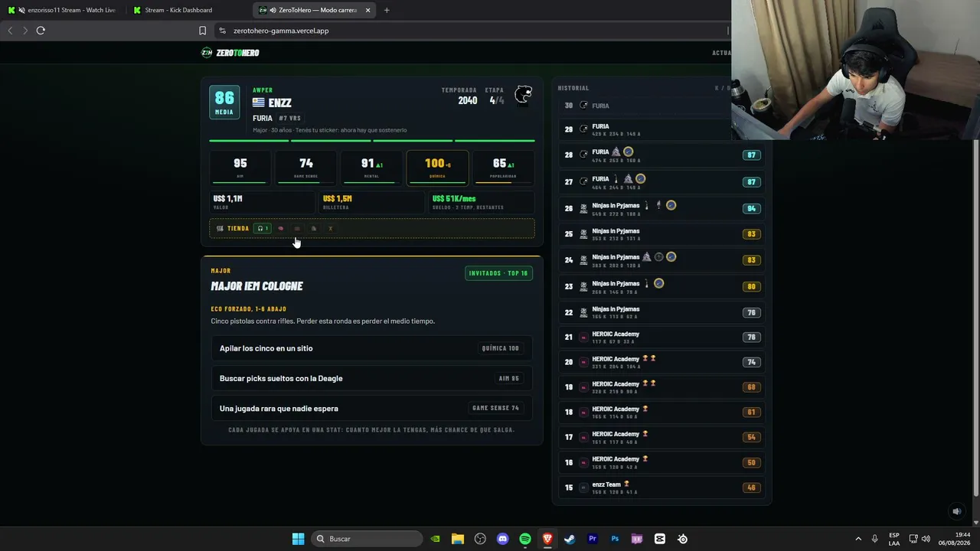The image size is (980, 551).
Task: Open Premiere Pro from the taskbar
Action: 592,539
